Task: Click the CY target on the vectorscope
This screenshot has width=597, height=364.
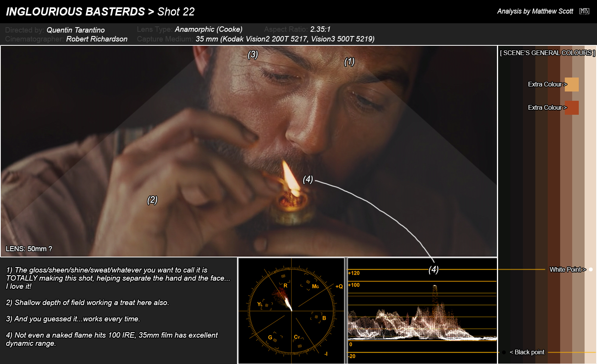Action: [x=297, y=337]
